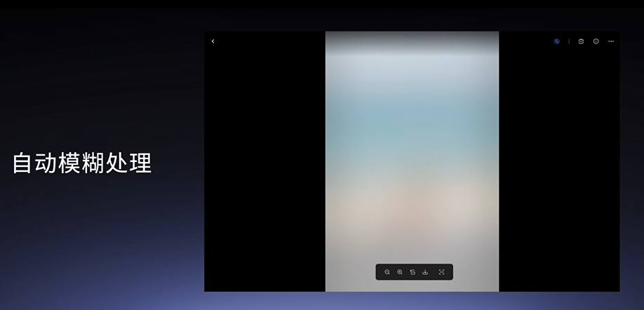Save the image with the download icon
644x310 pixels.
425,272
